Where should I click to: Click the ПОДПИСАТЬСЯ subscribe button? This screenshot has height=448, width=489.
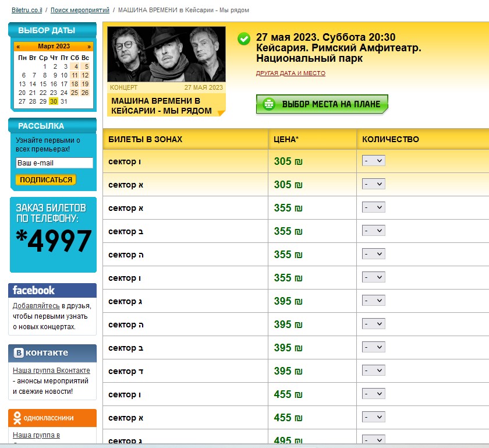click(x=45, y=180)
